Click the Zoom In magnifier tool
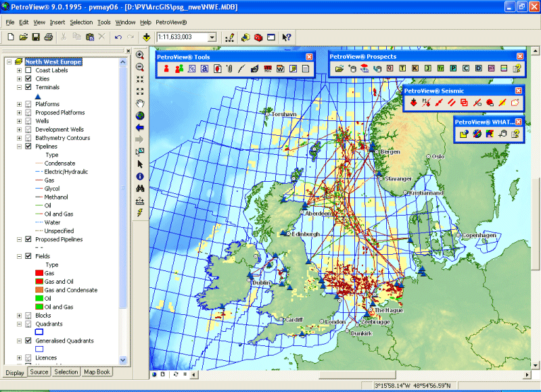 click(x=140, y=55)
